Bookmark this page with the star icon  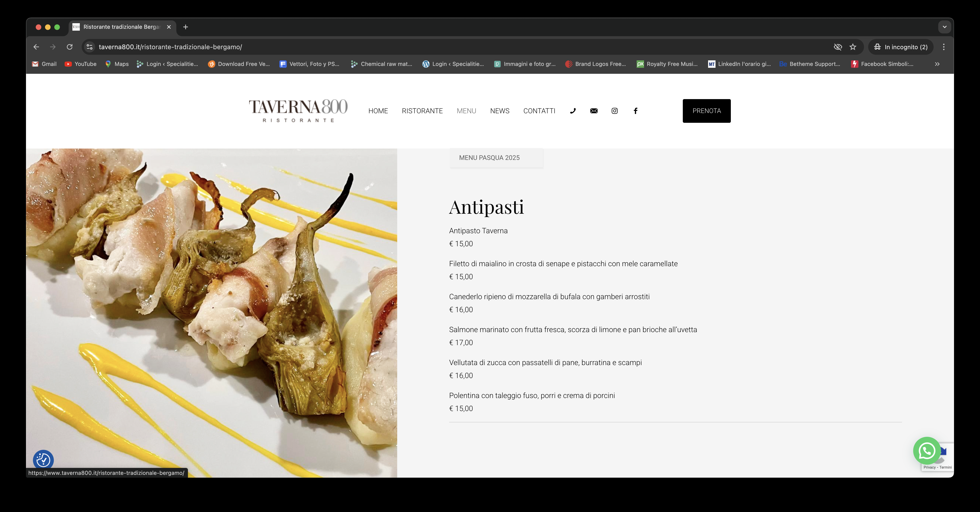pyautogui.click(x=853, y=47)
